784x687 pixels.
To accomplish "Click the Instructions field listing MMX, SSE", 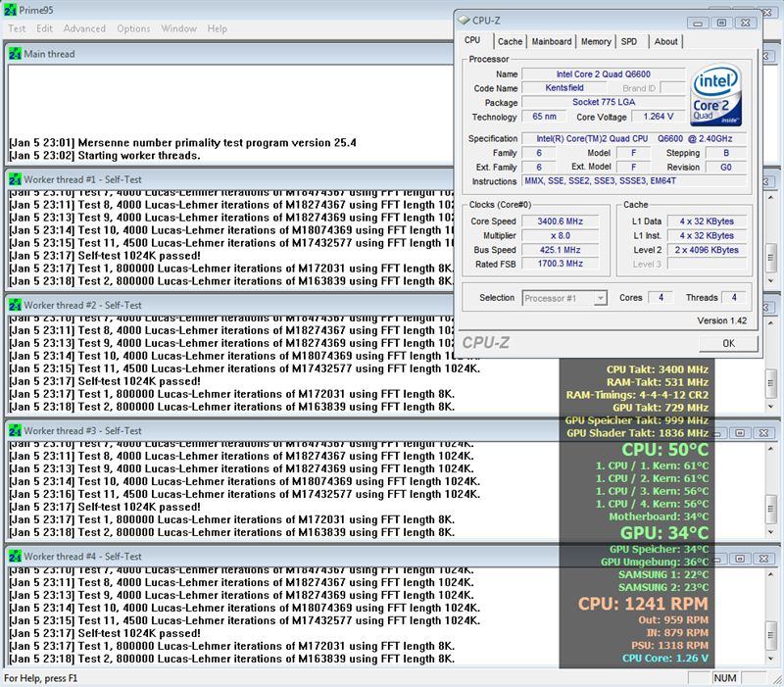I will click(634, 181).
